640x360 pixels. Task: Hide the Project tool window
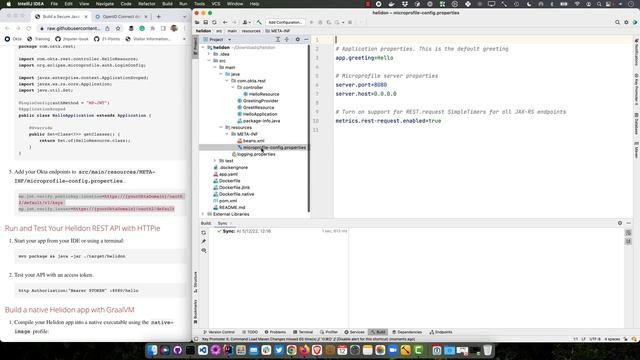click(x=306, y=40)
